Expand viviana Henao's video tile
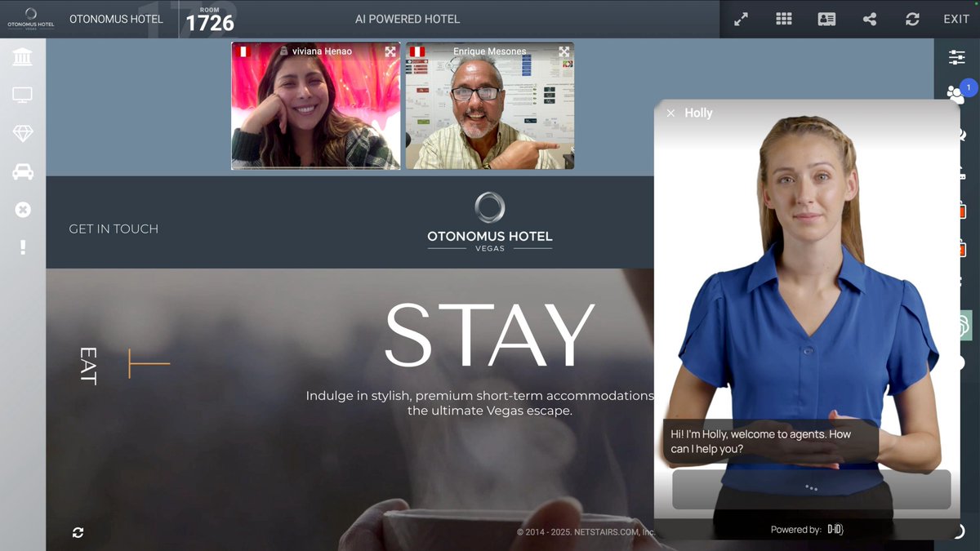Image resolution: width=980 pixels, height=551 pixels. pyautogui.click(x=390, y=51)
